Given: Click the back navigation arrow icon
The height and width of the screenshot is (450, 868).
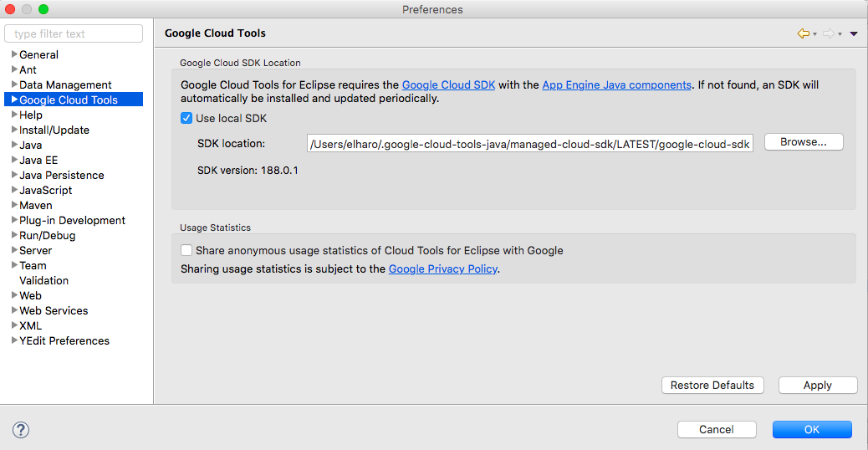Looking at the screenshot, I should (x=803, y=33).
